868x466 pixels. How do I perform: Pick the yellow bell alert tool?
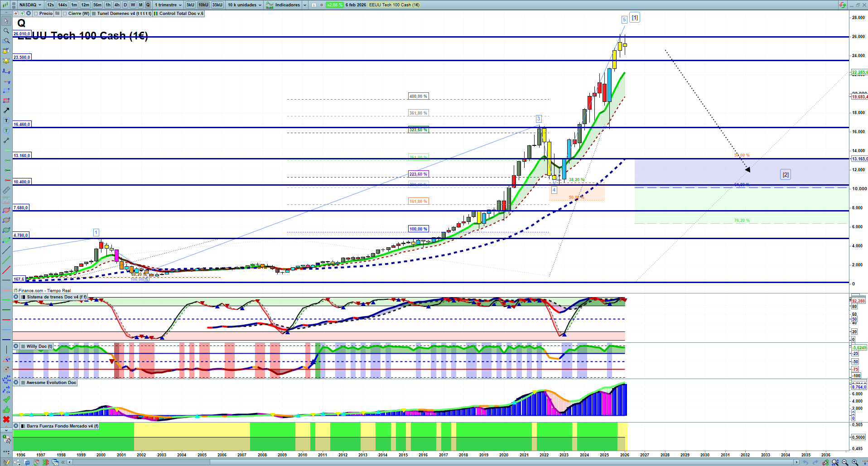pyautogui.click(x=6, y=61)
